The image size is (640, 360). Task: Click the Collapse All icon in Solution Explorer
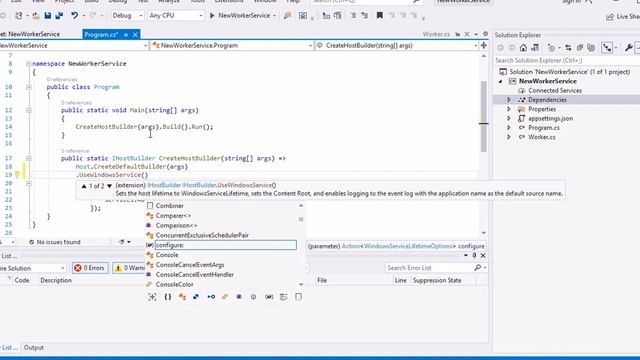(x=580, y=48)
